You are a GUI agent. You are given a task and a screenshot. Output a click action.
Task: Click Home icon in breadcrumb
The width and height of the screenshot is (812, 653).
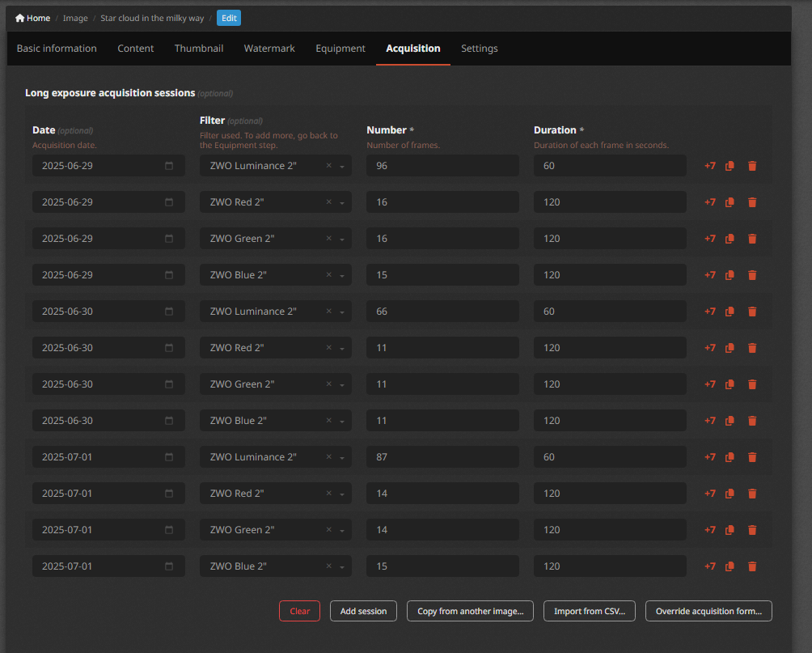tap(19, 18)
